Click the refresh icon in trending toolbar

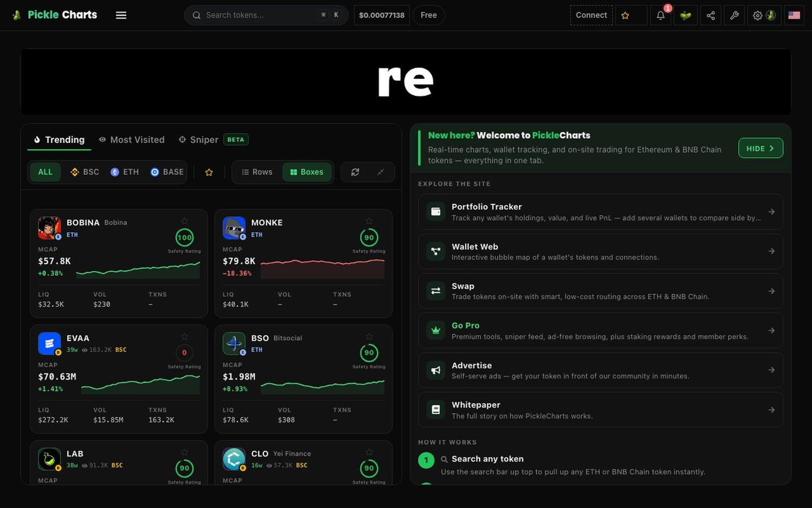(355, 172)
